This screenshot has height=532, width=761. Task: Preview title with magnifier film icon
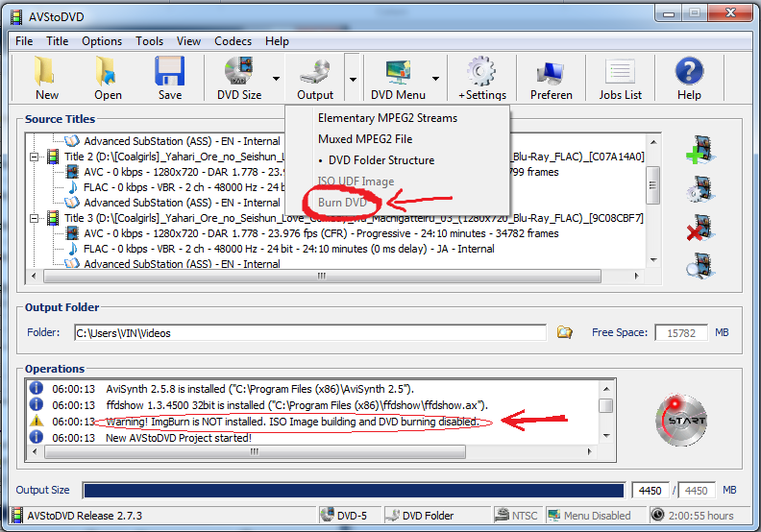(700, 265)
